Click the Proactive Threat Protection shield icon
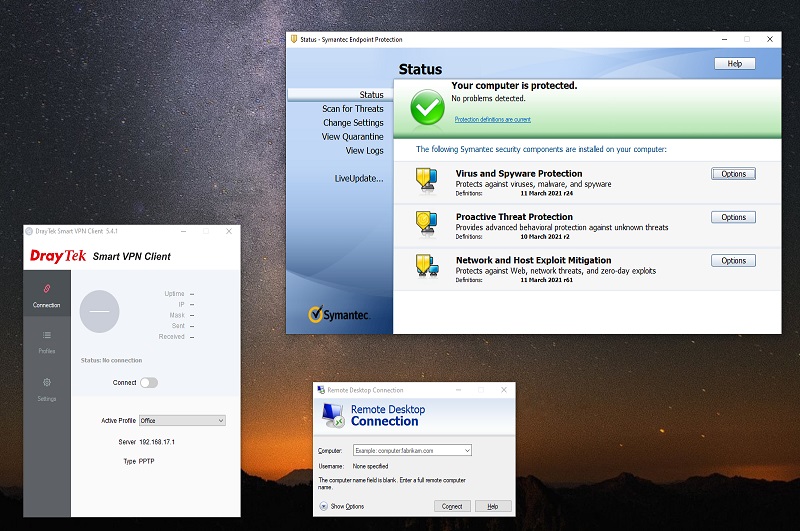 pos(427,224)
